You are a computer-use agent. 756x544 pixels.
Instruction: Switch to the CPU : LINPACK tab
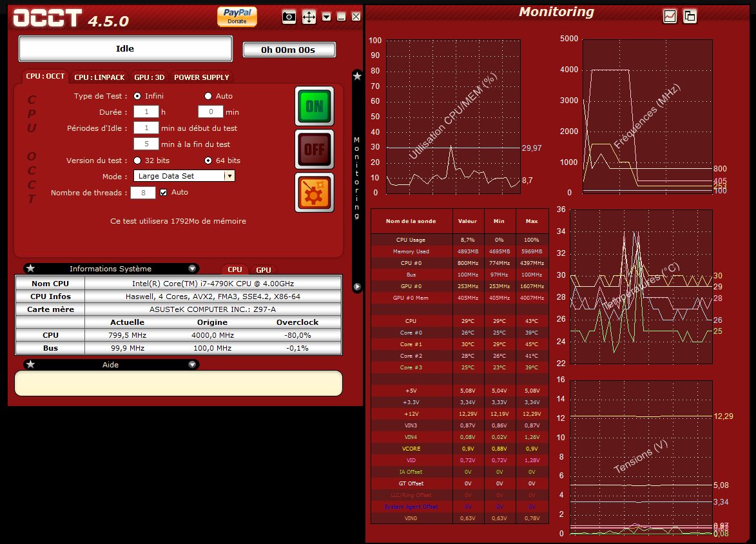(x=99, y=77)
